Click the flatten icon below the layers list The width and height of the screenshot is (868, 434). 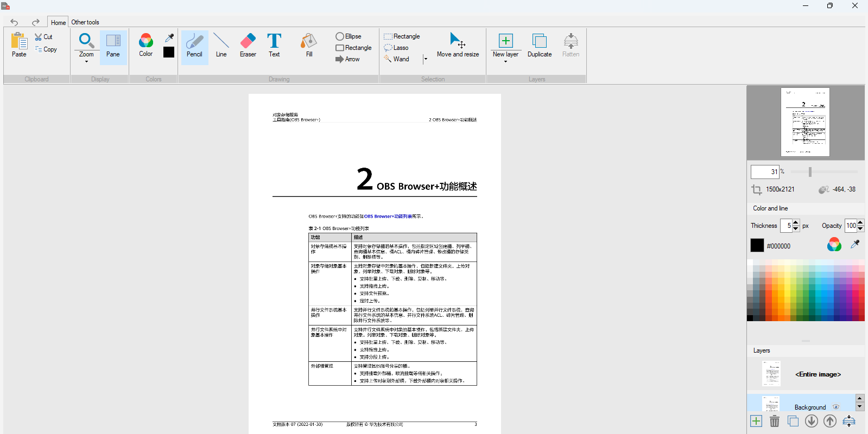(x=849, y=421)
